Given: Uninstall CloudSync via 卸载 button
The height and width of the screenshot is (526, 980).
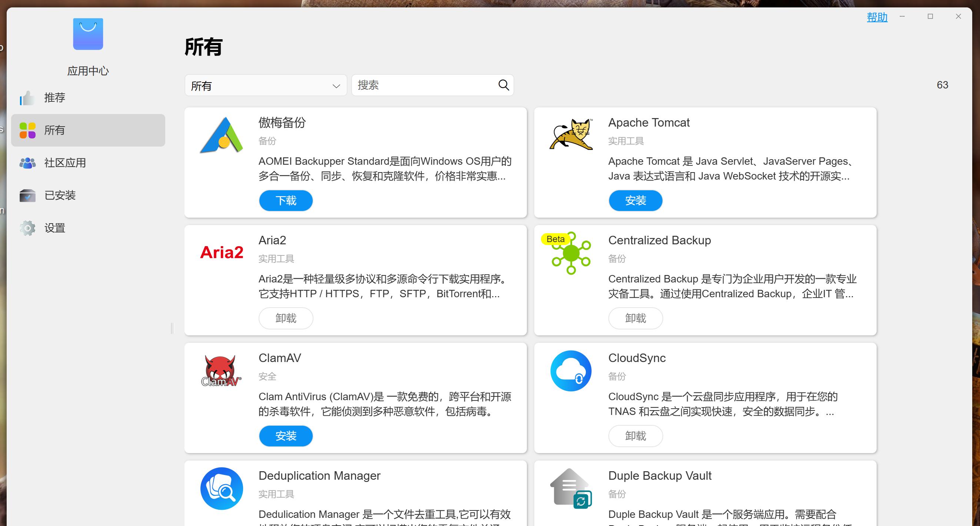Looking at the screenshot, I should pos(635,436).
